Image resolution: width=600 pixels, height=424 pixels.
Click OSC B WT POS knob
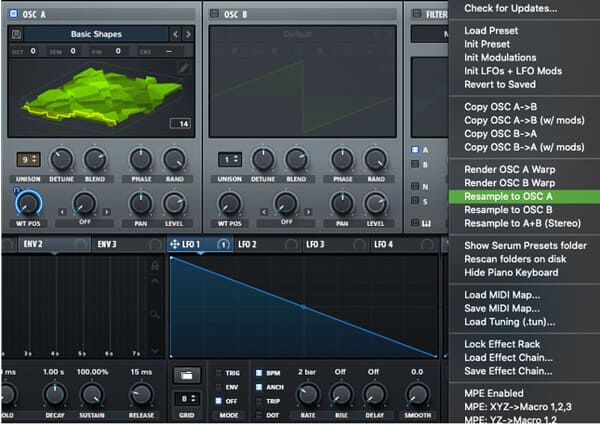click(x=230, y=203)
